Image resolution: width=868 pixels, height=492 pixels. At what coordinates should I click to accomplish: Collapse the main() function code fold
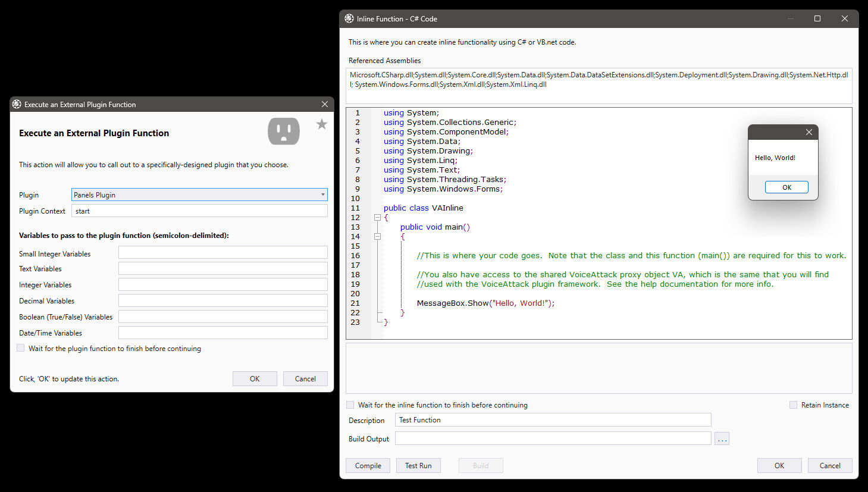coord(377,236)
